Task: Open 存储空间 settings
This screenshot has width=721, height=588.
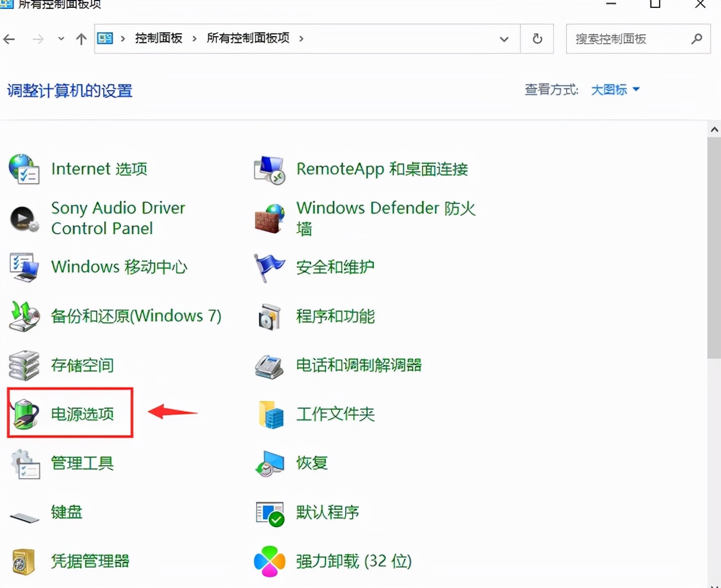Action: pos(82,365)
